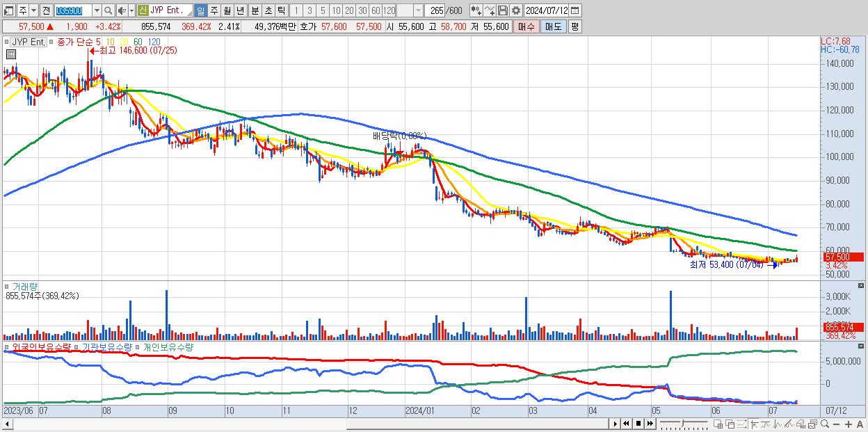Collapse the volume pane corner button
The width and height of the screenshot is (868, 432).
(x=862, y=286)
